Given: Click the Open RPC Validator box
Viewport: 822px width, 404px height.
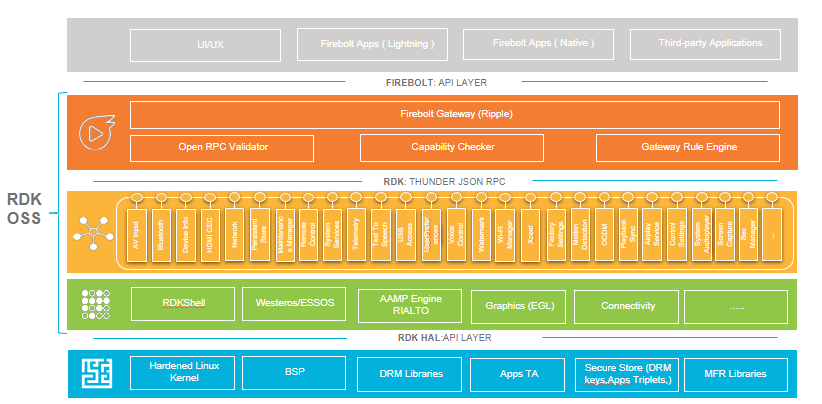Looking at the screenshot, I should (x=222, y=148).
